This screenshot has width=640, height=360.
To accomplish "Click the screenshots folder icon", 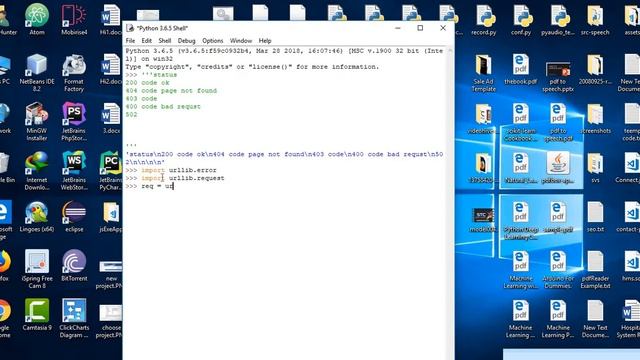I will [x=595, y=118].
